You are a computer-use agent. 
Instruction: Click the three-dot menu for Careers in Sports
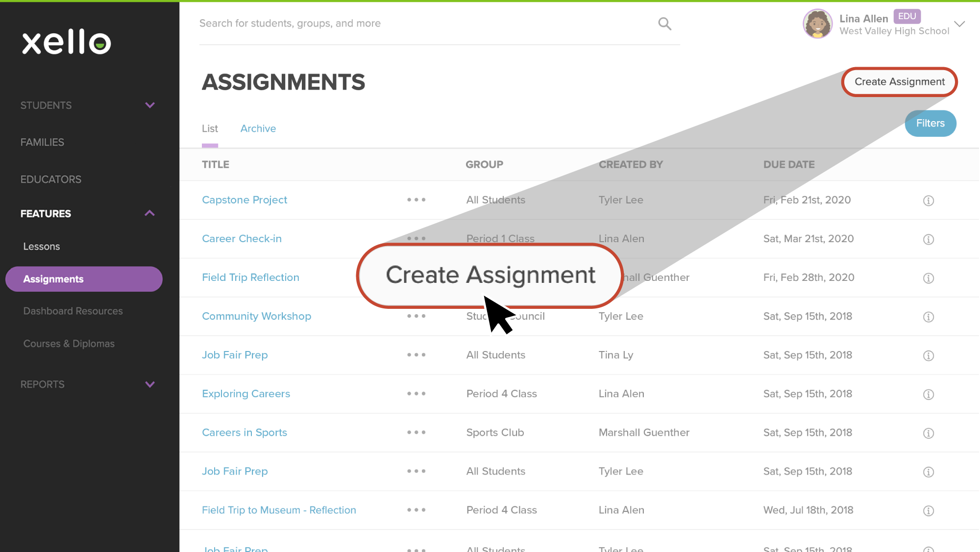coord(416,432)
